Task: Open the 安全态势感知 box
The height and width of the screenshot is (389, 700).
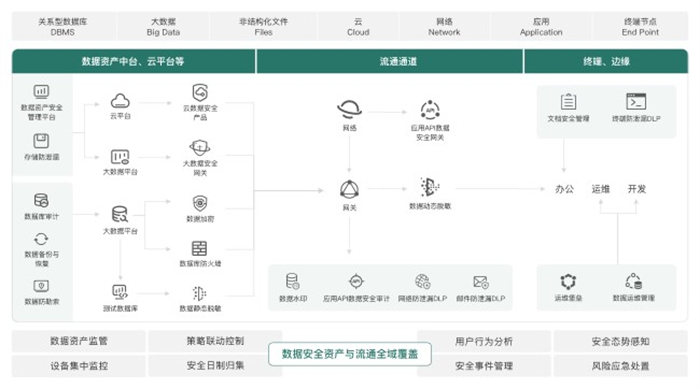Action: pos(621,341)
